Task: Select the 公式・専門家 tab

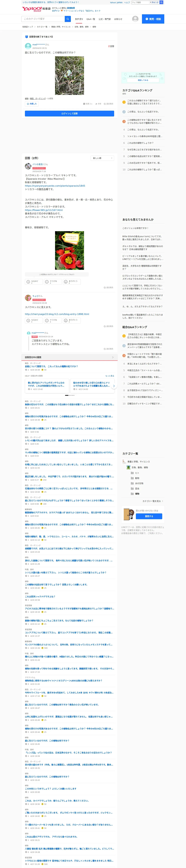Action: (x=105, y=19)
